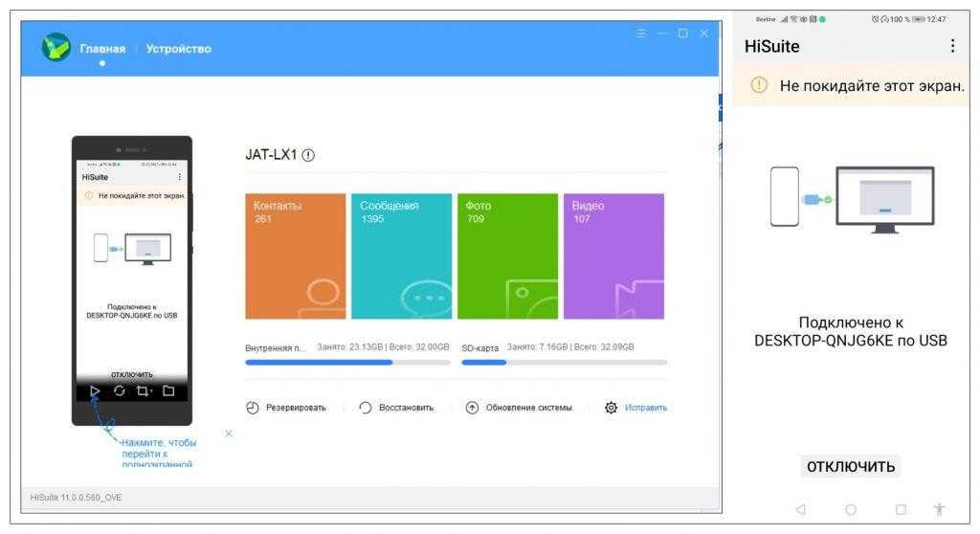The width and height of the screenshot is (980, 534).
Task: Tap the Android back navigation button
Action: [x=800, y=509]
